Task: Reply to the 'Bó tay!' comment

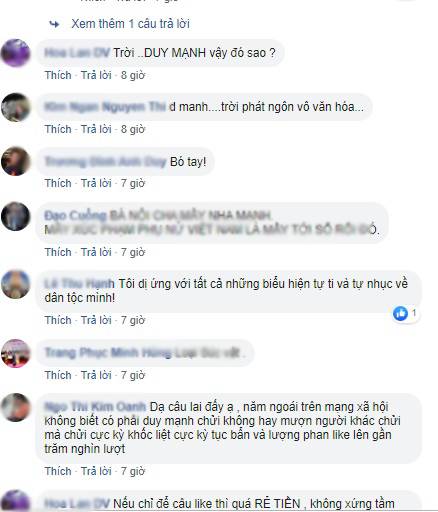Action: point(96,183)
